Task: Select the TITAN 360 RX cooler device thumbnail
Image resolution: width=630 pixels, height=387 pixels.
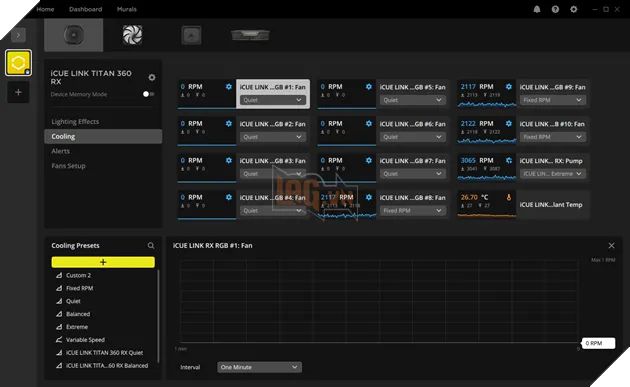Action: [74, 35]
